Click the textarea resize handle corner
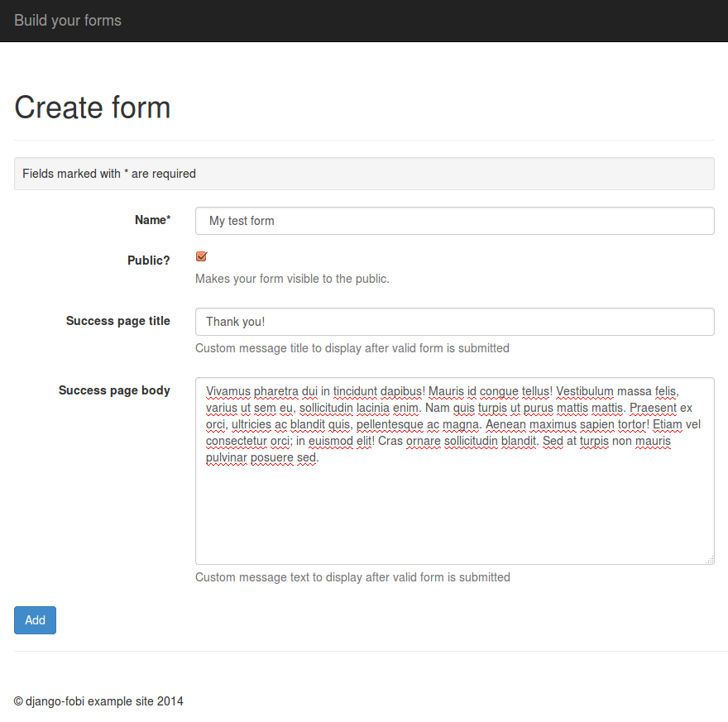This screenshot has height=722, width=728. pos(710,560)
